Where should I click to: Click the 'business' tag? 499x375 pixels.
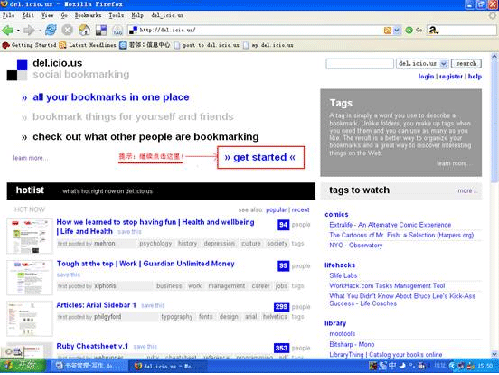pos(169,286)
